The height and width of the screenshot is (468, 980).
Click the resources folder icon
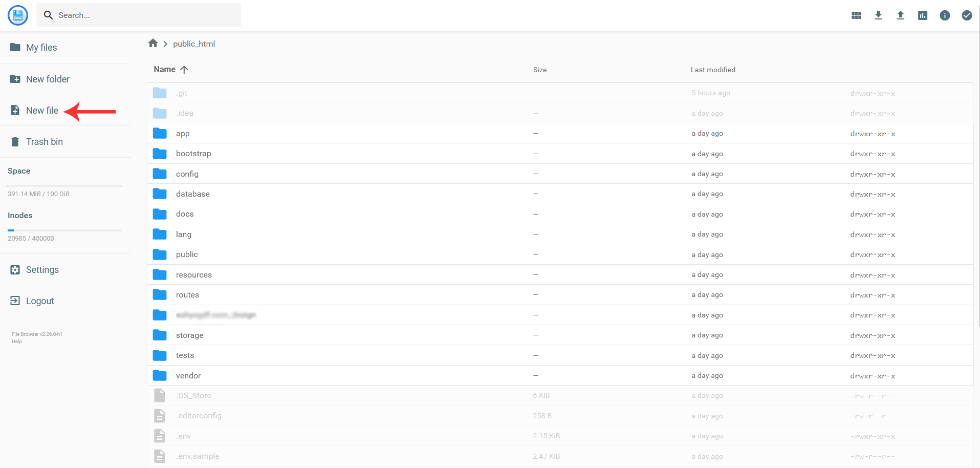(160, 275)
